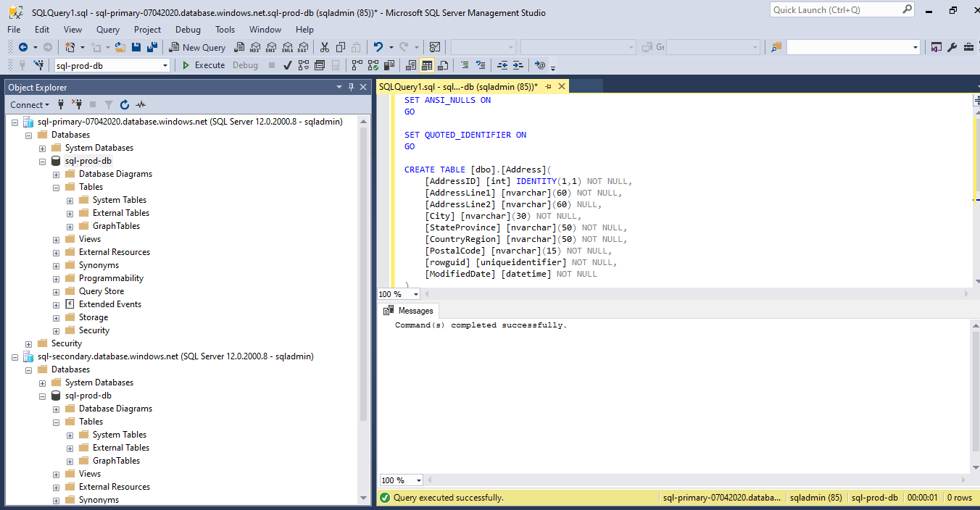Open the Activity Monitor icon in Object Explorer
The height and width of the screenshot is (510, 980).
coord(141,105)
